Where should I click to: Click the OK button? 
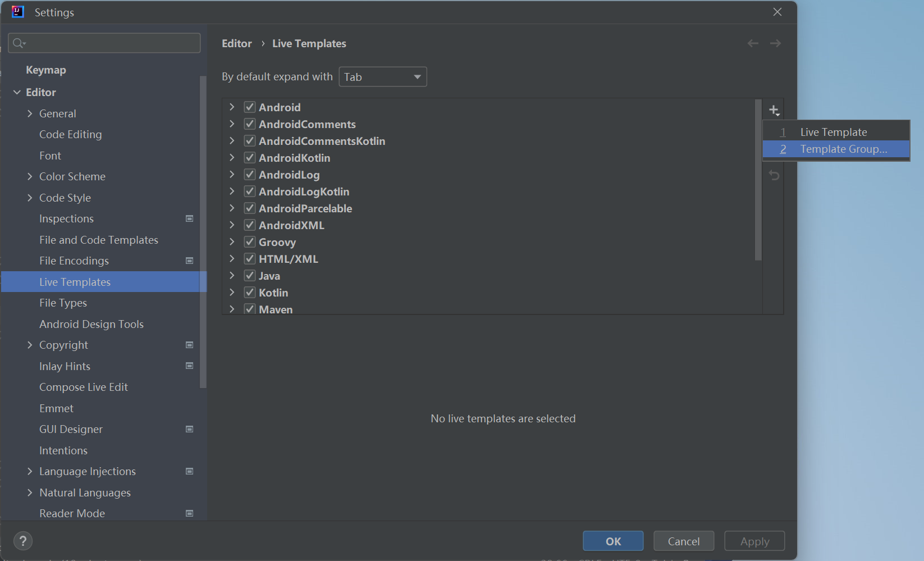tap(613, 541)
